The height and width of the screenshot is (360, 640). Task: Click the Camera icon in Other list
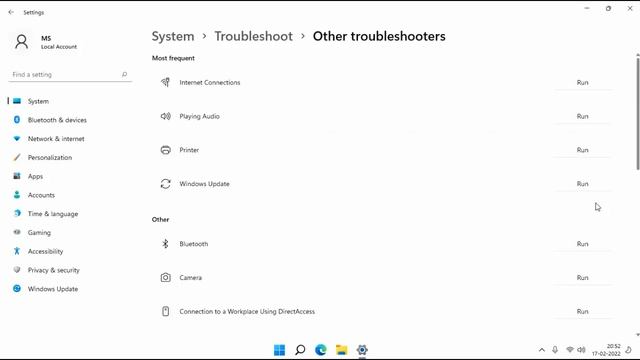pos(165,278)
